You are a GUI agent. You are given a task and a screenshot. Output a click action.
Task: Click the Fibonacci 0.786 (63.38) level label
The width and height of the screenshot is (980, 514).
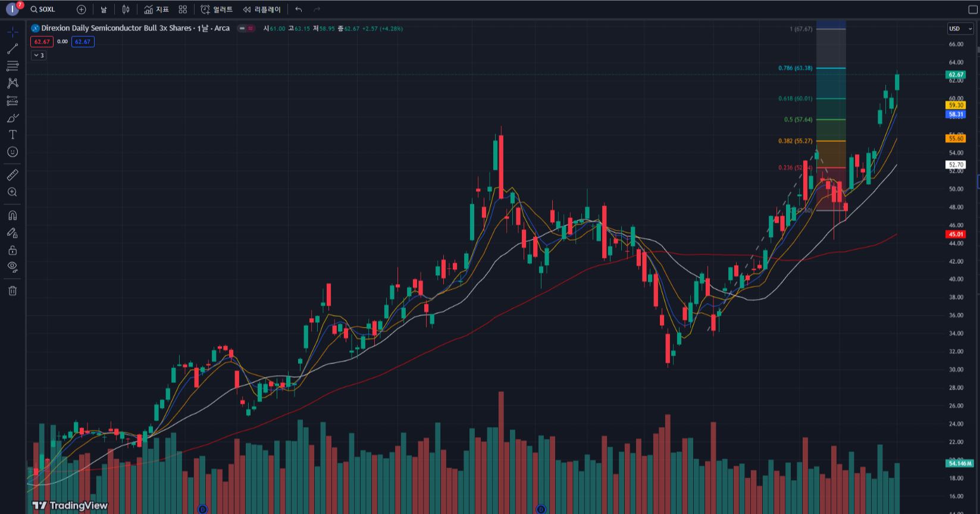[x=795, y=68]
